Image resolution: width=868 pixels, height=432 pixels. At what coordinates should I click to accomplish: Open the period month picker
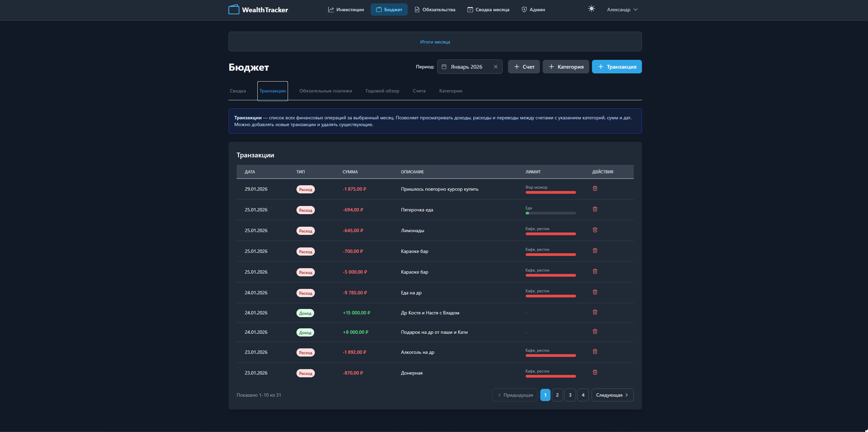(x=466, y=67)
